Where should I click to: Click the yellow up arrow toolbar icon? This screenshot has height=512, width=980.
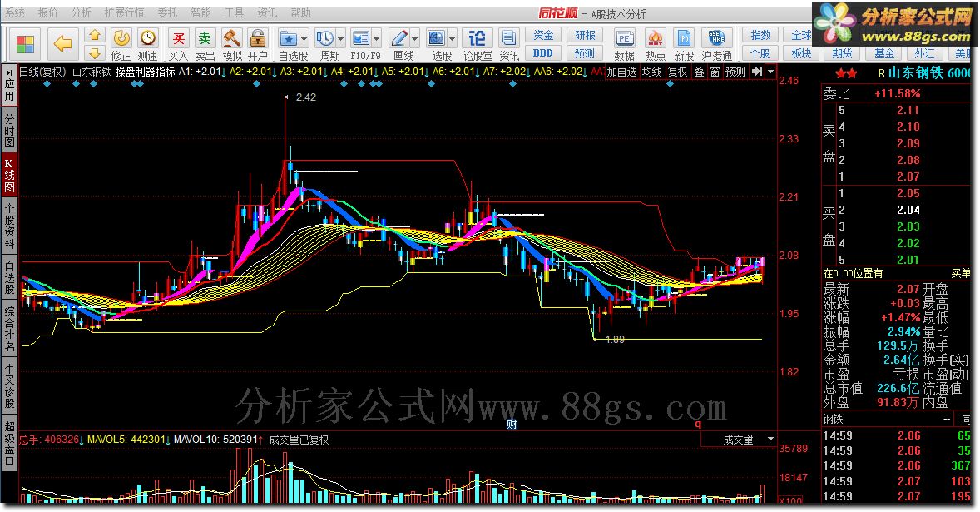click(94, 35)
